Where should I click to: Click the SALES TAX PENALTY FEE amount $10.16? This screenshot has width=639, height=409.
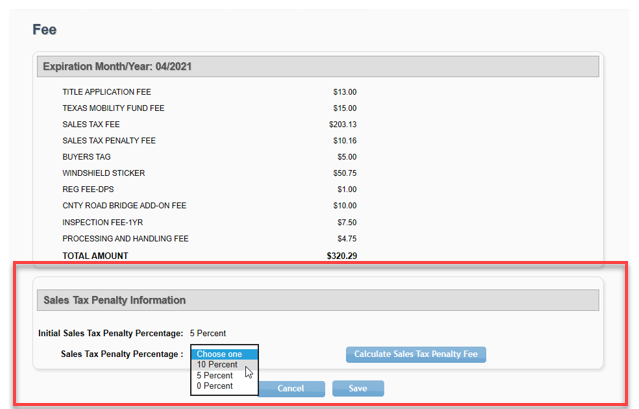point(344,141)
